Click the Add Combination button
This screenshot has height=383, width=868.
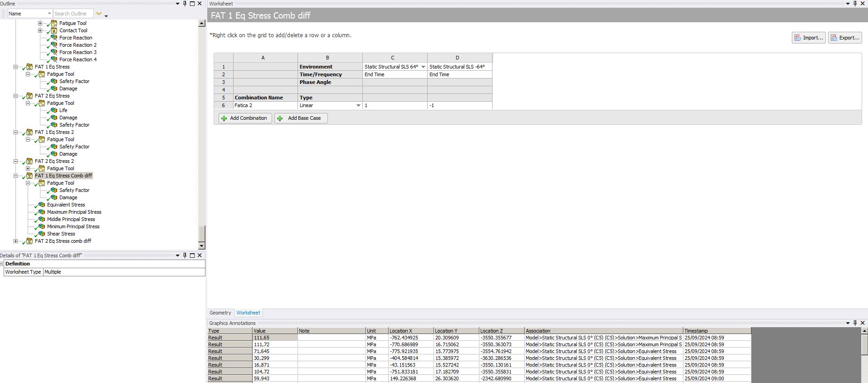[245, 118]
